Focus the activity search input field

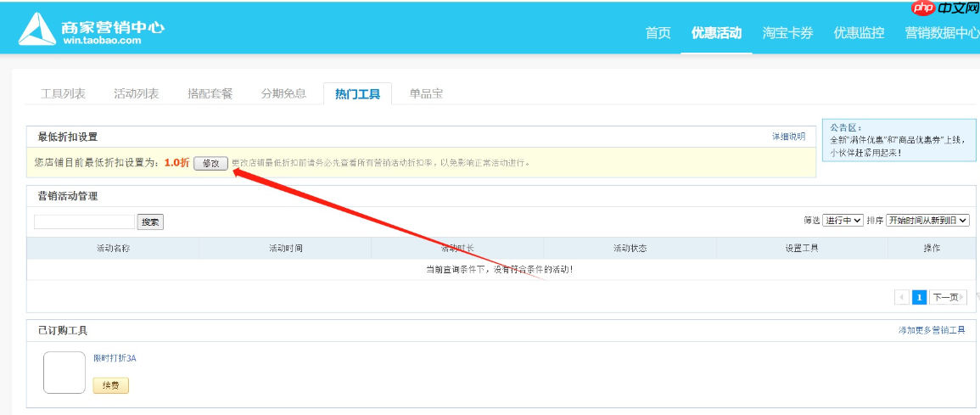[x=84, y=222]
